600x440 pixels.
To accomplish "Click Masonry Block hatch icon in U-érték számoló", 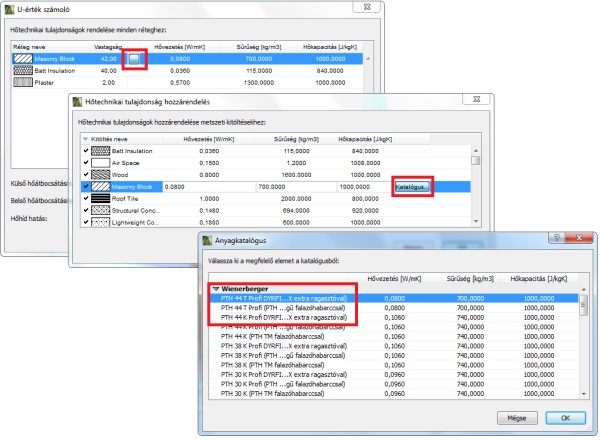I will pyautogui.click(x=23, y=59).
